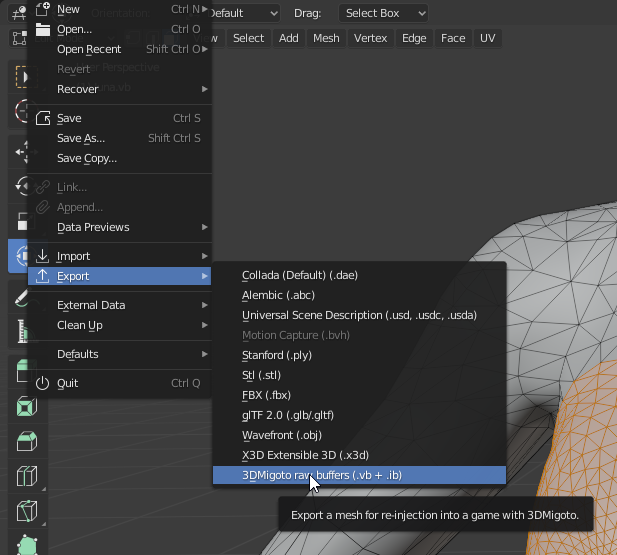Image resolution: width=617 pixels, height=555 pixels.
Task: Open the Default orientation dropdown
Action: (243, 13)
